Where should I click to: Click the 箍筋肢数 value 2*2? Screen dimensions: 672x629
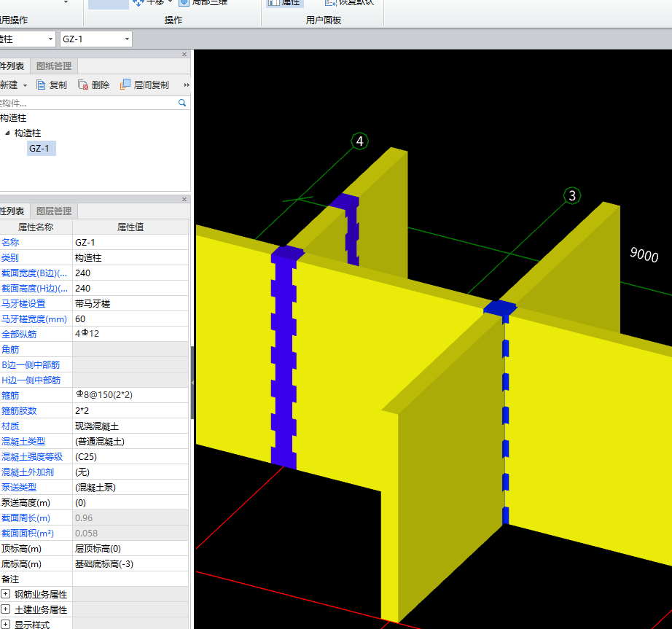(x=130, y=410)
